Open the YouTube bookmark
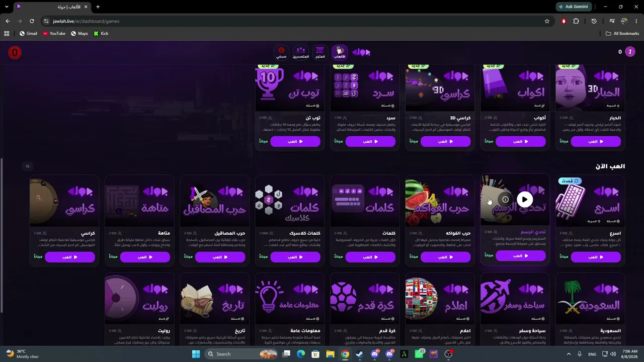This screenshot has width=644, height=362. click(x=54, y=34)
